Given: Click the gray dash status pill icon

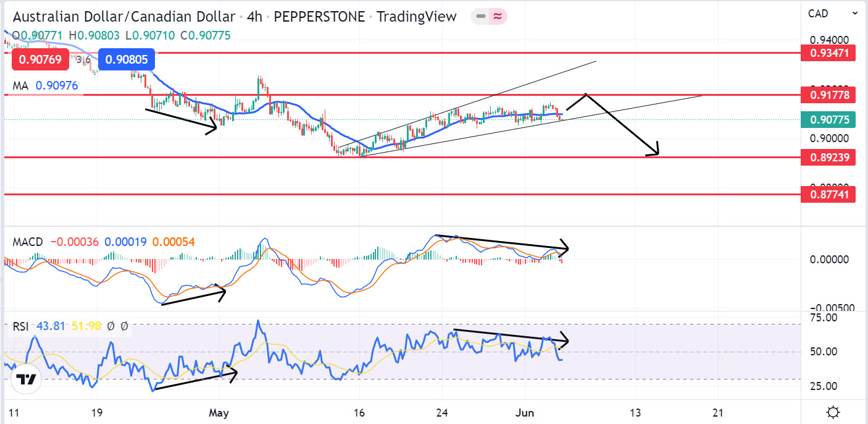Looking at the screenshot, I should [x=479, y=17].
